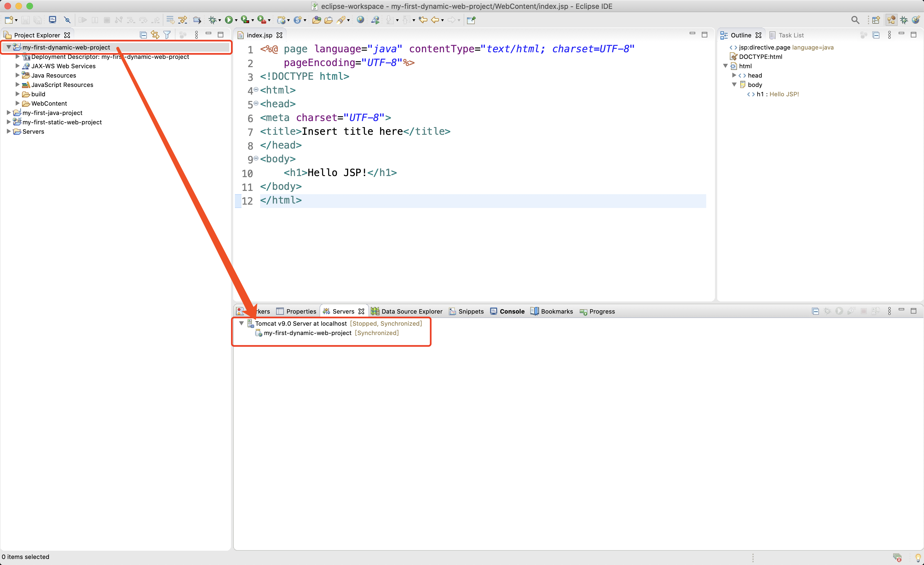Switch to the Snippets tab

[466, 311]
